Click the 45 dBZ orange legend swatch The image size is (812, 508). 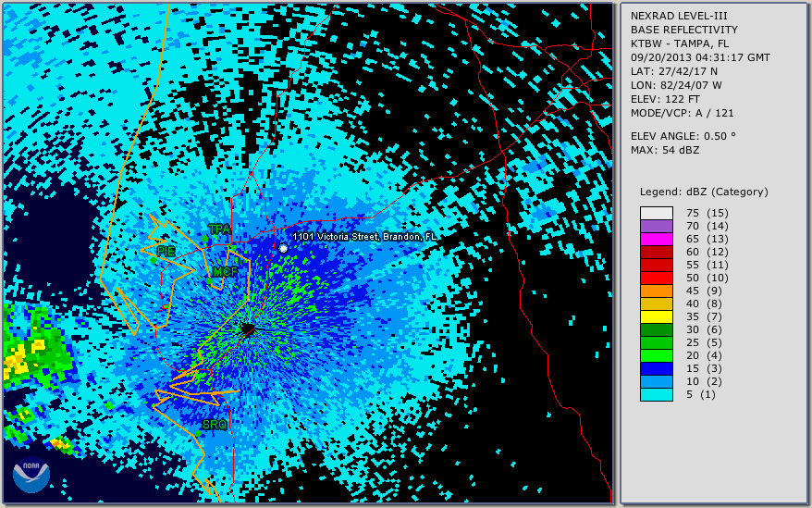click(x=656, y=291)
